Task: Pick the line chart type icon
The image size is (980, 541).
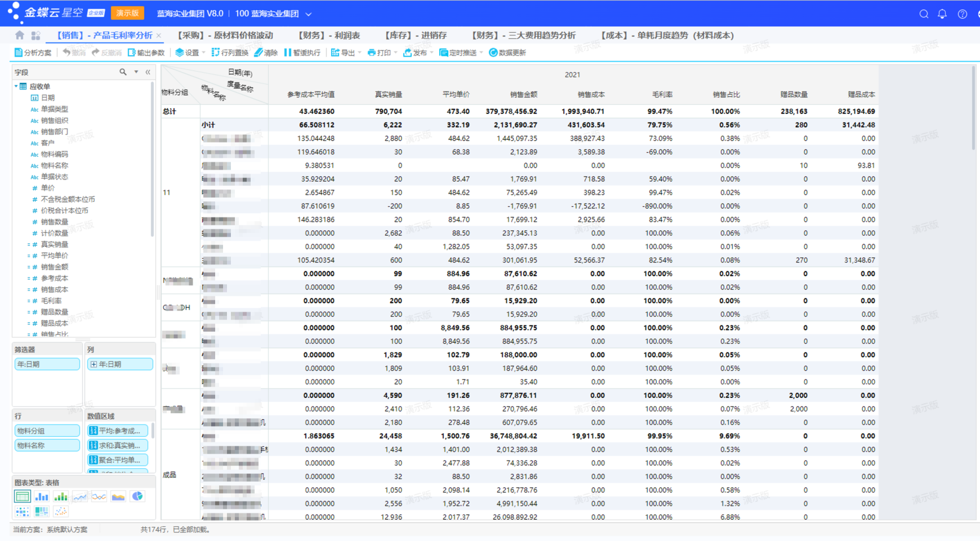Action: pyautogui.click(x=80, y=496)
